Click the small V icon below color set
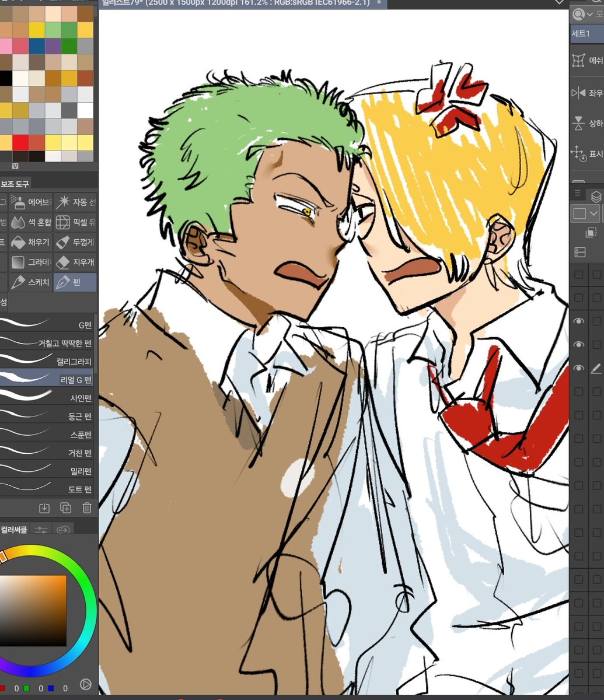This screenshot has width=604, height=700. (x=15, y=166)
